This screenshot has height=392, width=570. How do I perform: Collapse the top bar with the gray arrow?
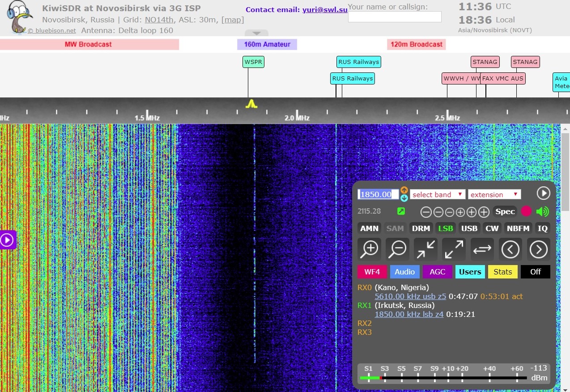click(256, 33)
